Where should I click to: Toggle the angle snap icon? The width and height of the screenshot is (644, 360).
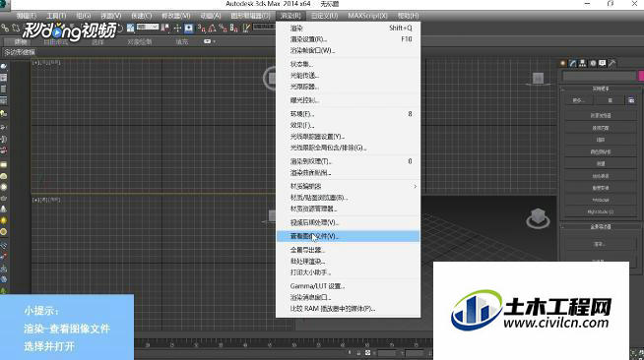pyautogui.click(x=212, y=28)
